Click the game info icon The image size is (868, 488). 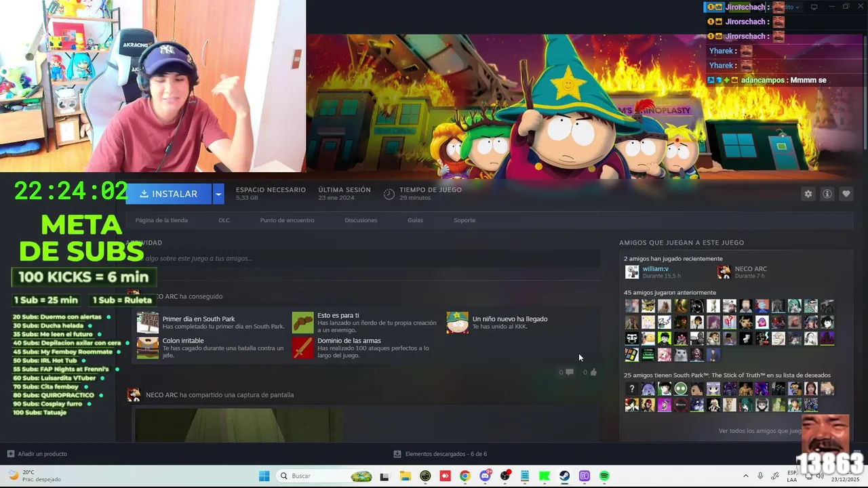[827, 194]
